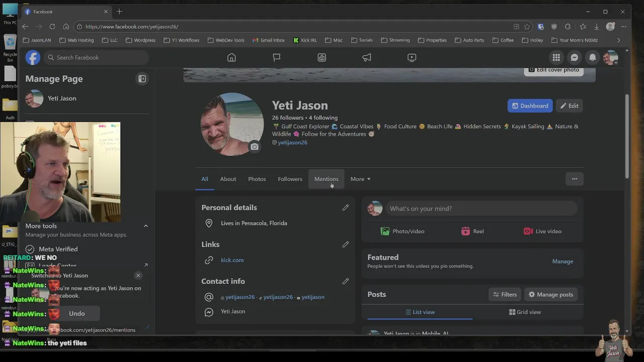
Task: Click the Manage featured link
Action: pos(562,261)
